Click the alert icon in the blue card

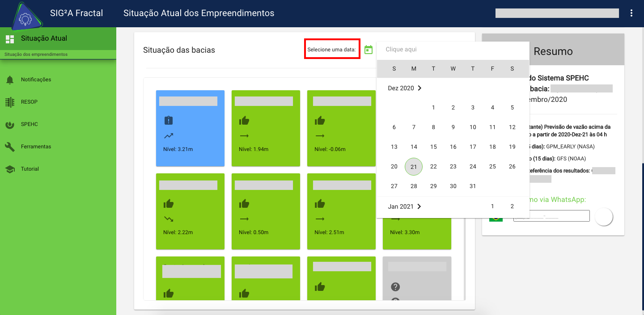(x=169, y=120)
